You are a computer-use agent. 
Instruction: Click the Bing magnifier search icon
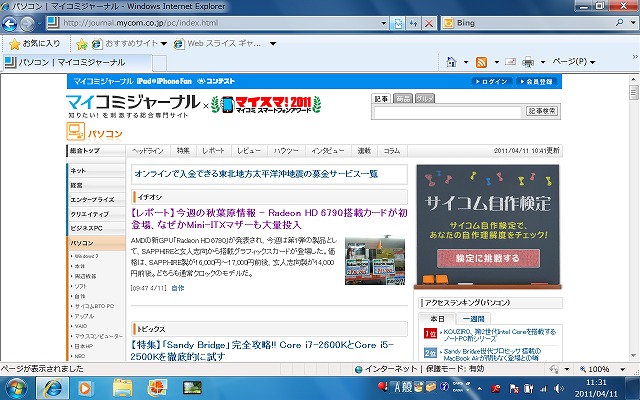pyautogui.click(x=620, y=23)
